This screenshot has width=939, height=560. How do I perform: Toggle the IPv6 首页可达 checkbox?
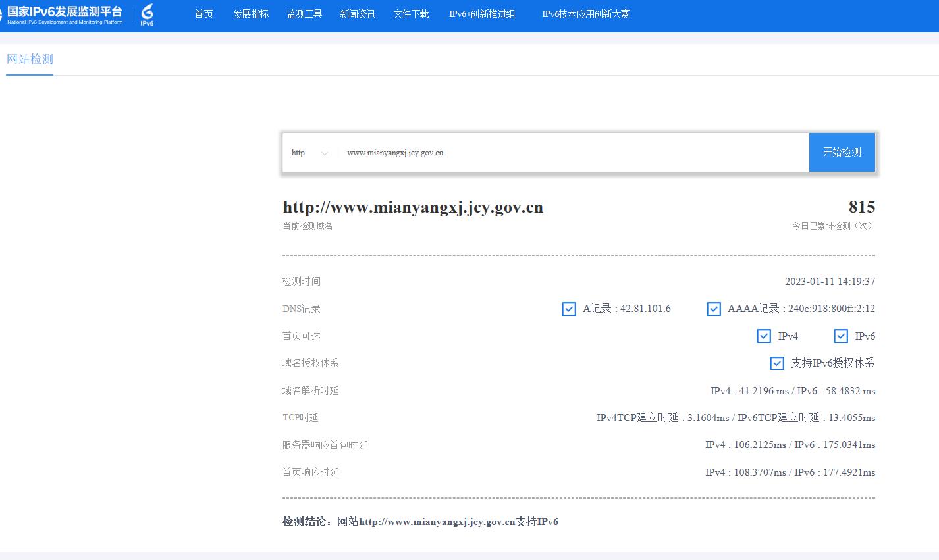tap(841, 336)
